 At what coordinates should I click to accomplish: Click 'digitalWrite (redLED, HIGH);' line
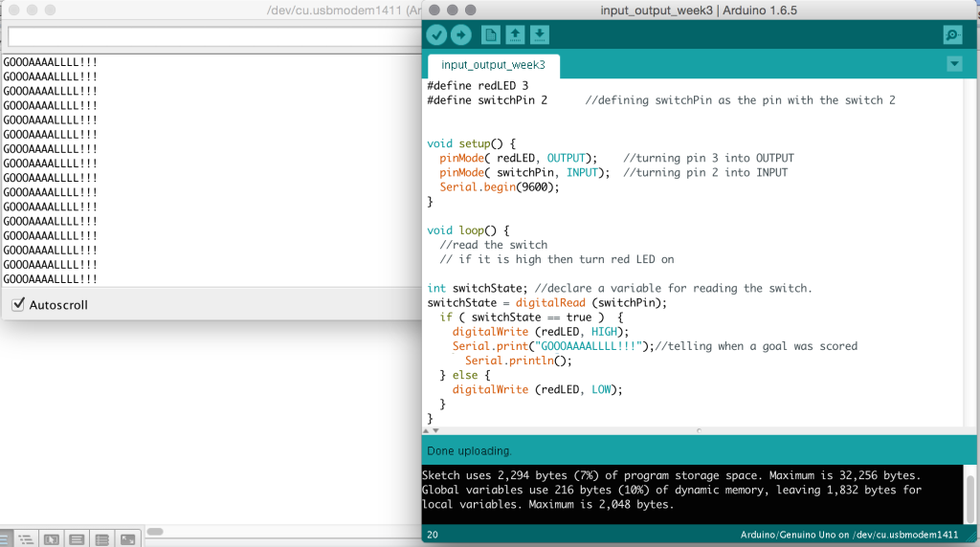click(541, 332)
